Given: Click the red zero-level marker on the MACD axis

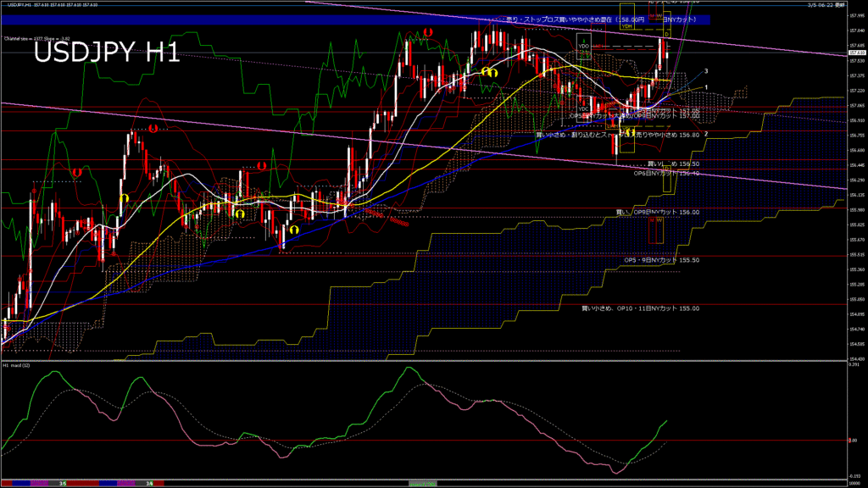Looking at the screenshot, I should click(x=851, y=441).
